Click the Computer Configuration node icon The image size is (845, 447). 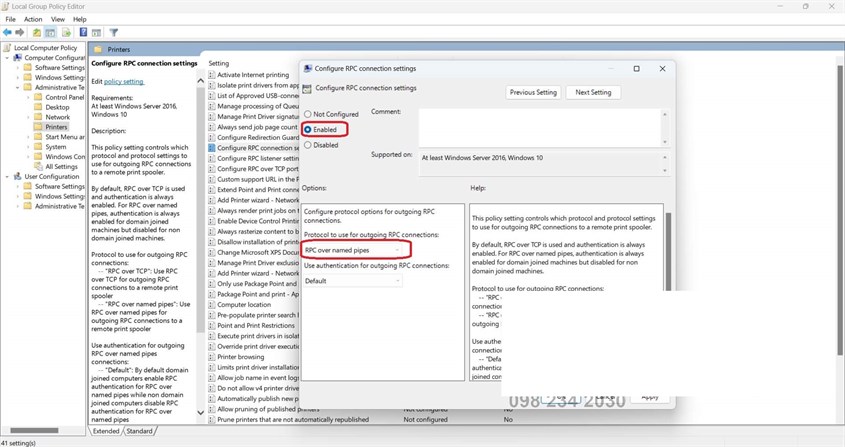18,58
